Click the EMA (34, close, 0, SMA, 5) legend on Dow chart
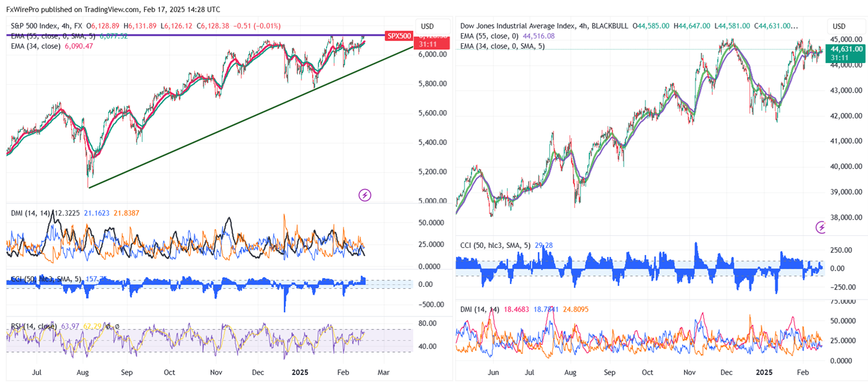This screenshot has height=382, width=868. (x=502, y=46)
